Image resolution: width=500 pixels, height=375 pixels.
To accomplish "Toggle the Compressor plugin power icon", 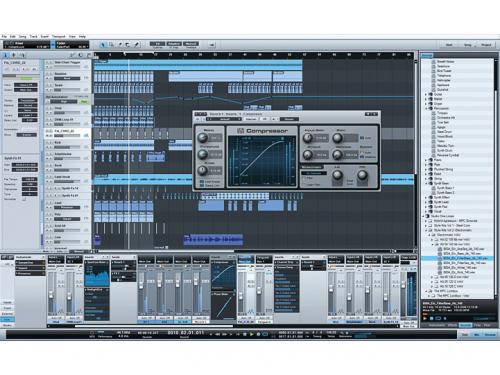I will click(198, 119).
